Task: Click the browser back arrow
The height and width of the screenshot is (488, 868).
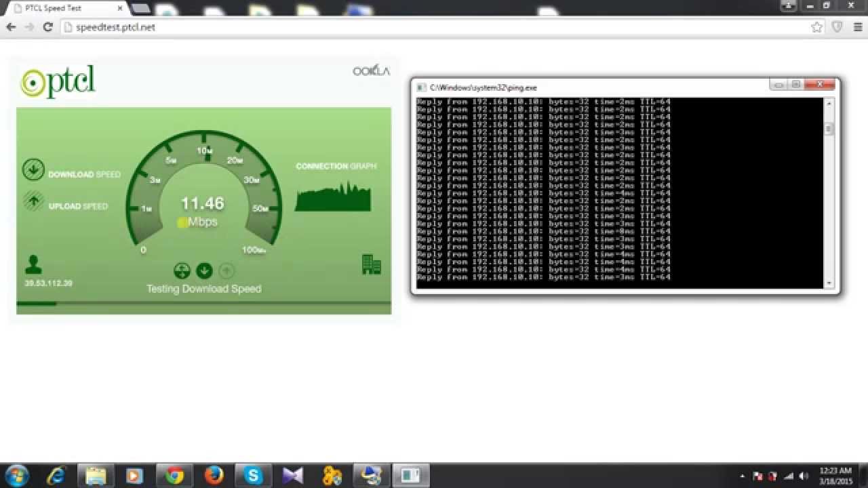Action: coord(11,27)
